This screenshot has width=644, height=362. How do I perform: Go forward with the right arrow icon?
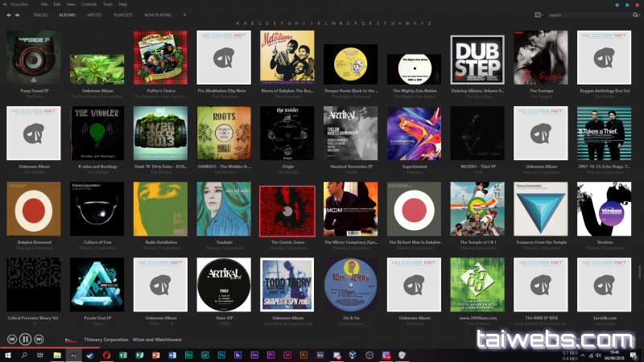(17, 15)
